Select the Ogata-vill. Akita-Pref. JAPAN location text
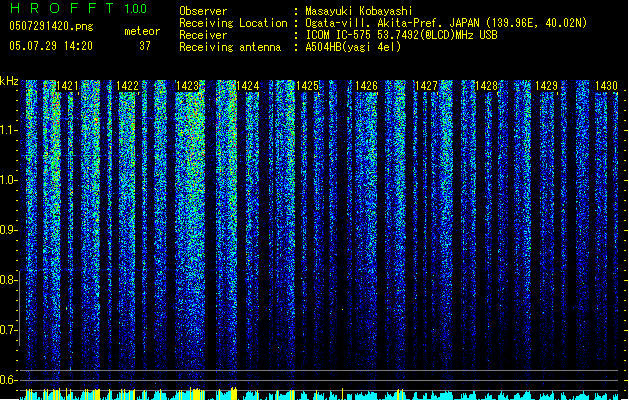The width and height of the screenshot is (629, 400). [x=446, y=23]
